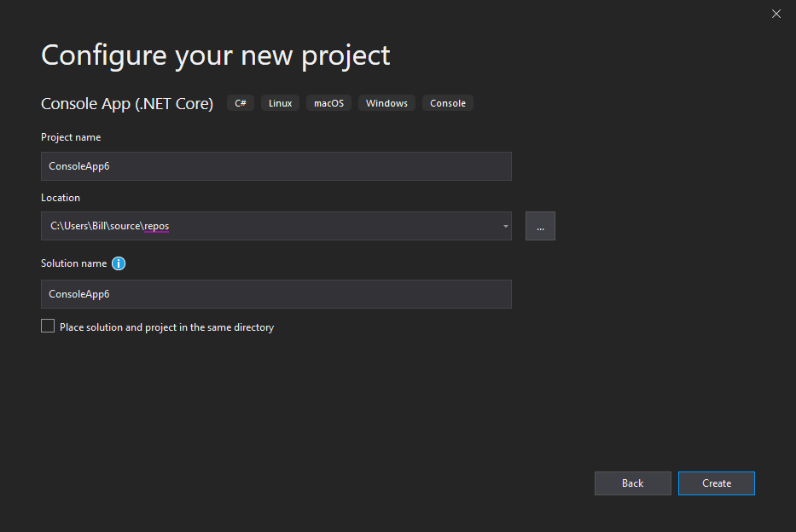Expand the Location dropdown arrow
This screenshot has width=796, height=532.
coord(505,226)
